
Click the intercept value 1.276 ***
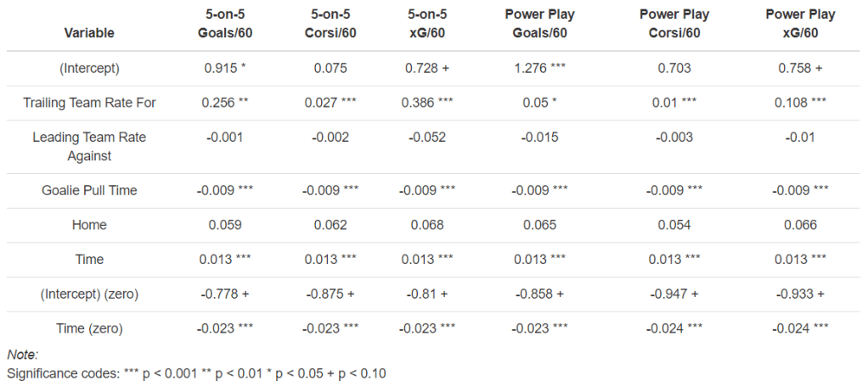coord(540,68)
